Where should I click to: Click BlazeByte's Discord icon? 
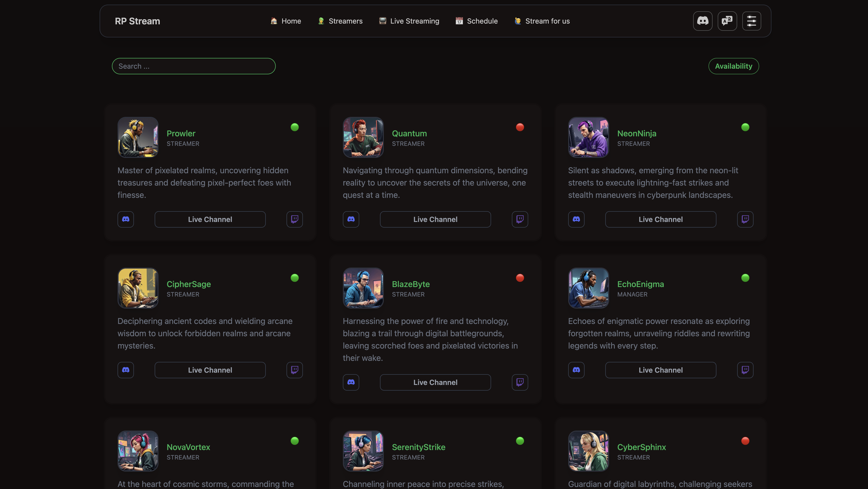coord(351,382)
